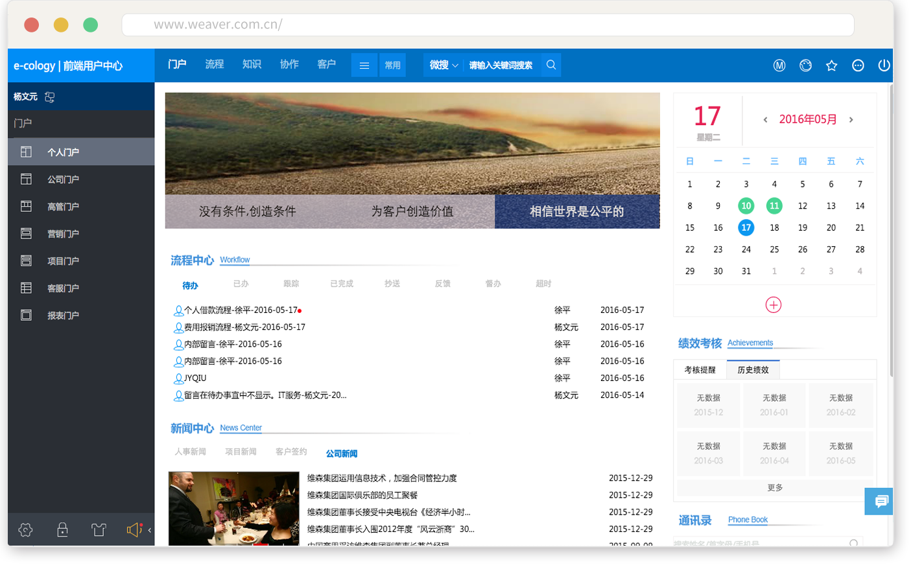Click the plus icon below calendar
The image size is (924, 567).
pos(774,305)
